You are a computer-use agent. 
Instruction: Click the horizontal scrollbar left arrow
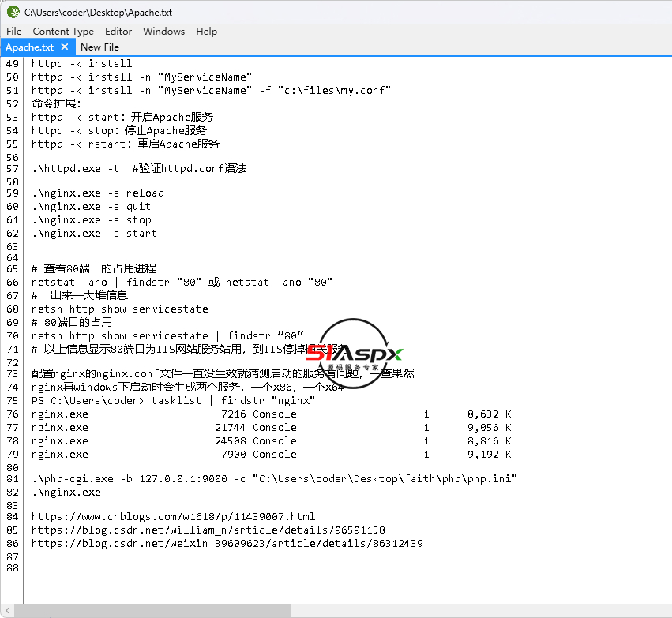pos(7,611)
